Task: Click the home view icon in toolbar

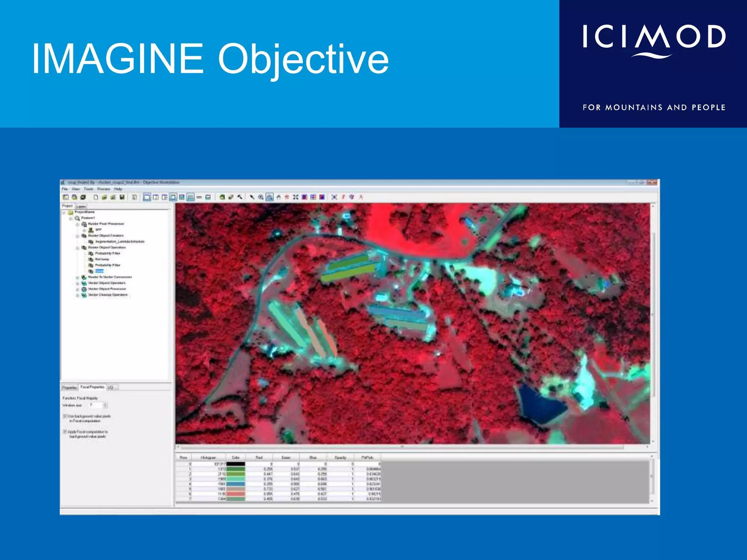Action: click(279, 197)
